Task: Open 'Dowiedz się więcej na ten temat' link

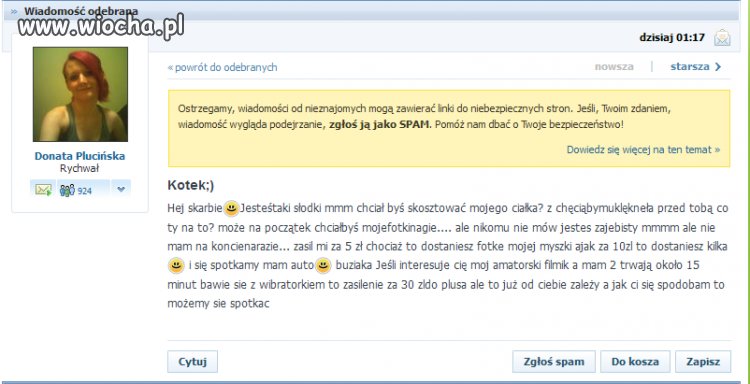Action: 643,150
